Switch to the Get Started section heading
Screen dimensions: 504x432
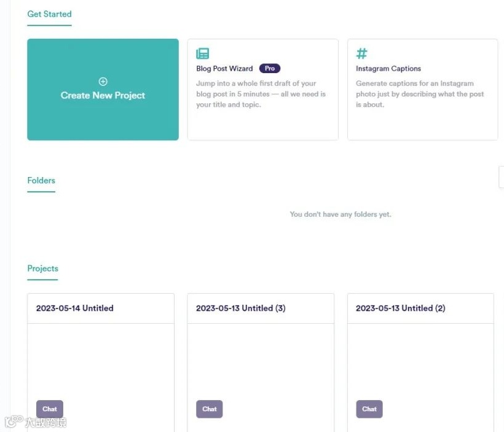point(49,14)
